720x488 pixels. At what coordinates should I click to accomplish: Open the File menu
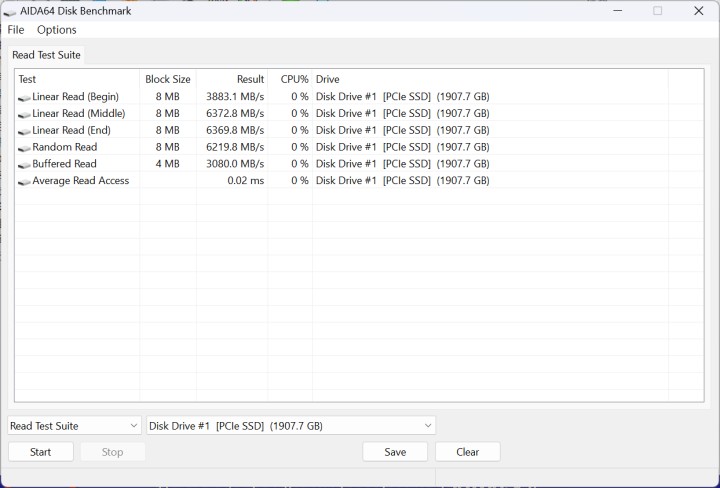[16, 30]
